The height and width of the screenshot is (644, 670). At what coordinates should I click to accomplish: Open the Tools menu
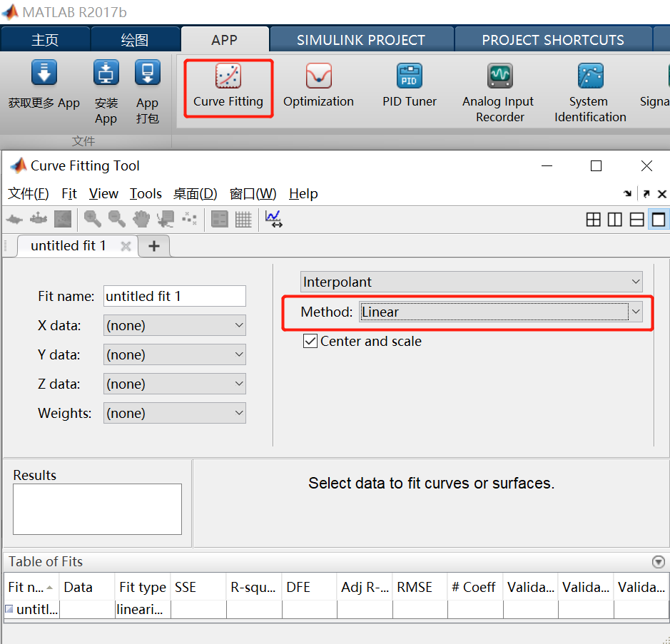[x=146, y=194]
